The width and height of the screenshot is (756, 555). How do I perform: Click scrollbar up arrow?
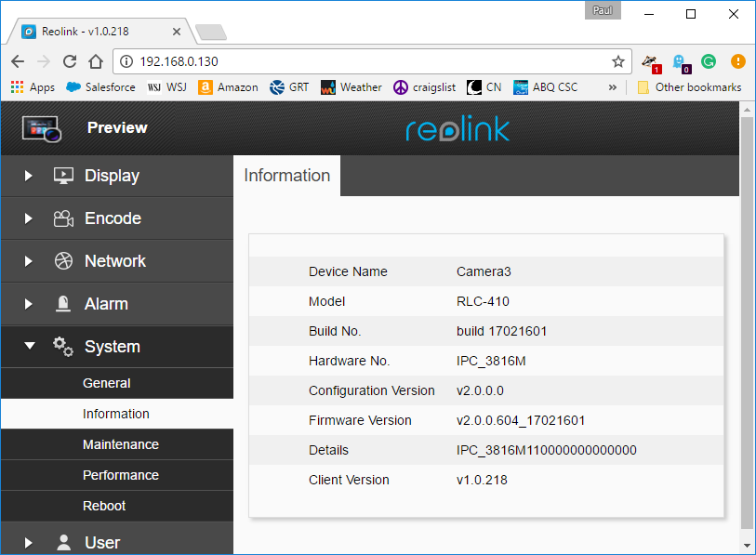tap(747, 110)
